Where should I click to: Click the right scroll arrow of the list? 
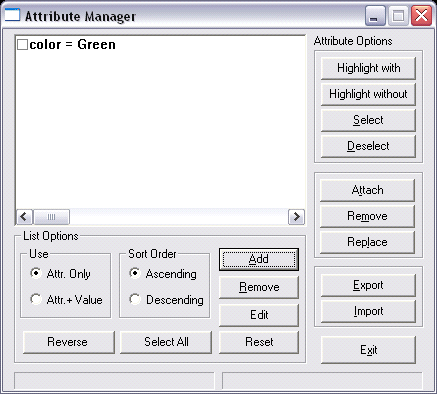click(296, 217)
